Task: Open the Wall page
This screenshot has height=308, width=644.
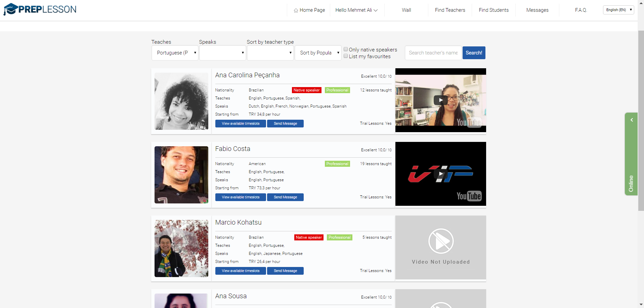Action: click(x=406, y=10)
